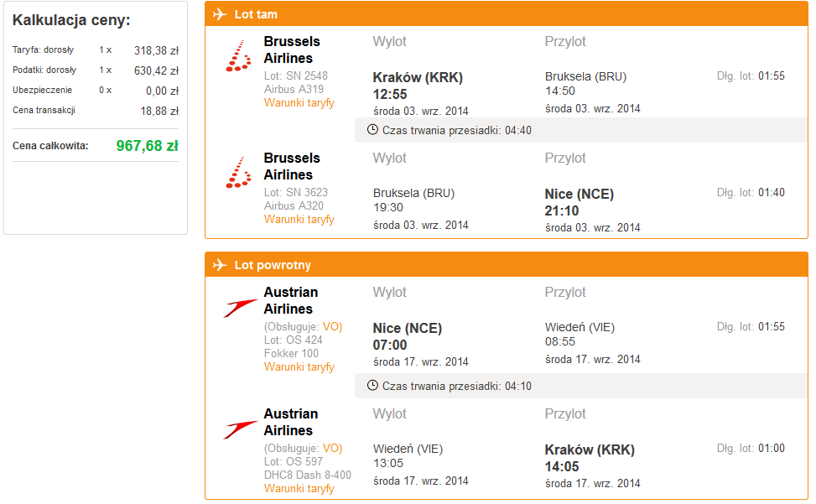816x504 pixels.
Task: Click VO operator link on flight OS 424
Action: [331, 327]
